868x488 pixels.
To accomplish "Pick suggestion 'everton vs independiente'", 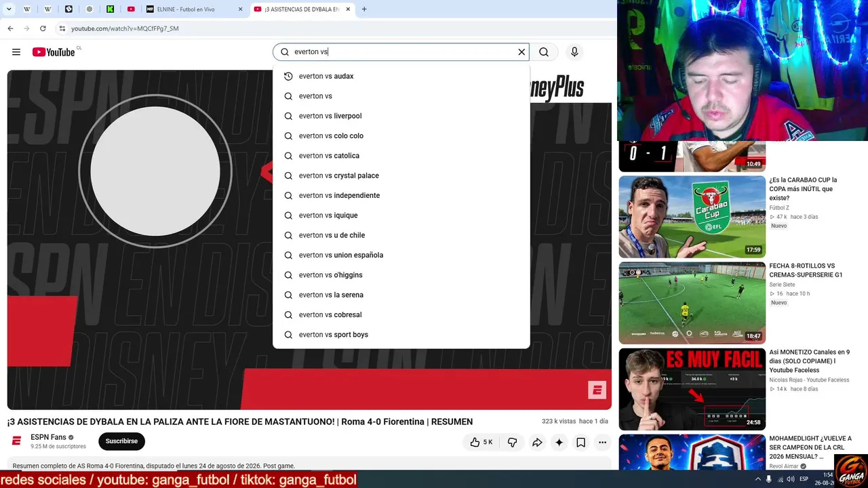I will click(401, 196).
